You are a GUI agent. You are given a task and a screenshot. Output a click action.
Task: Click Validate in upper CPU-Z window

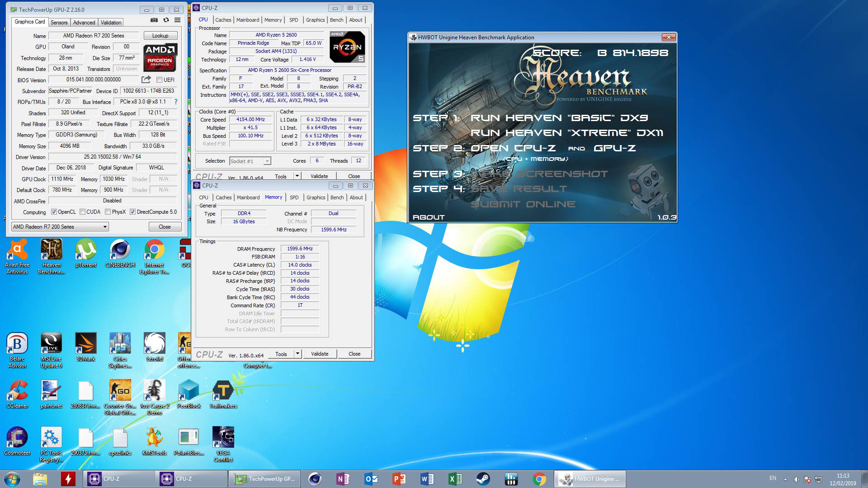click(x=319, y=176)
